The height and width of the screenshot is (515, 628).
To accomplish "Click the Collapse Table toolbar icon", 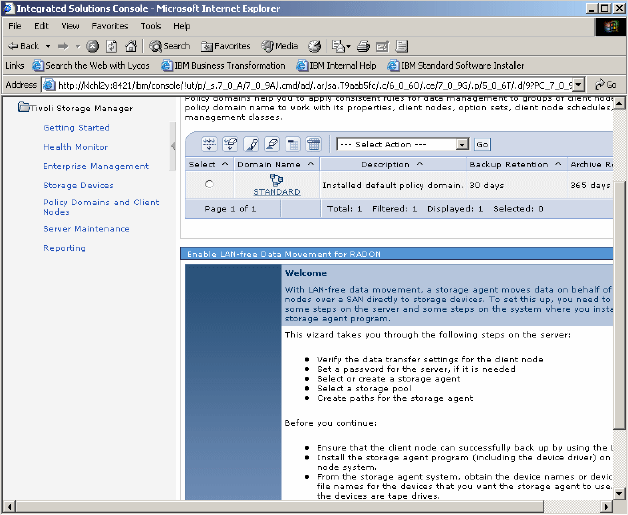I will [293, 144].
